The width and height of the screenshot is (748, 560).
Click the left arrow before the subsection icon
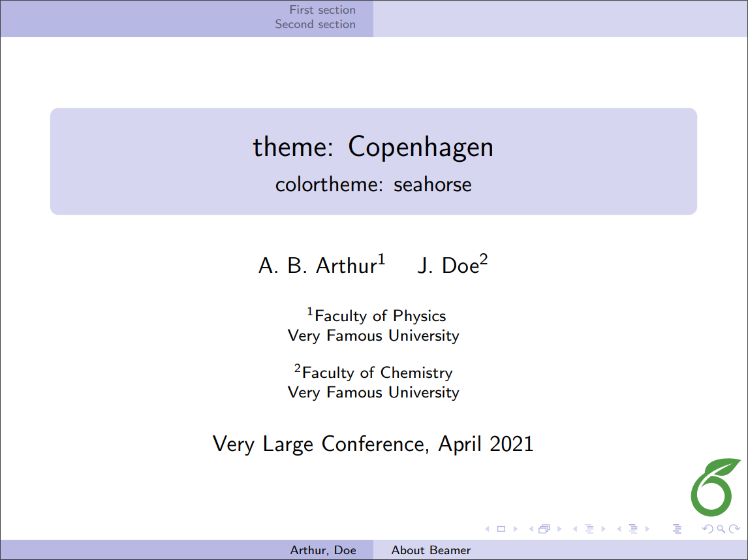619,529
